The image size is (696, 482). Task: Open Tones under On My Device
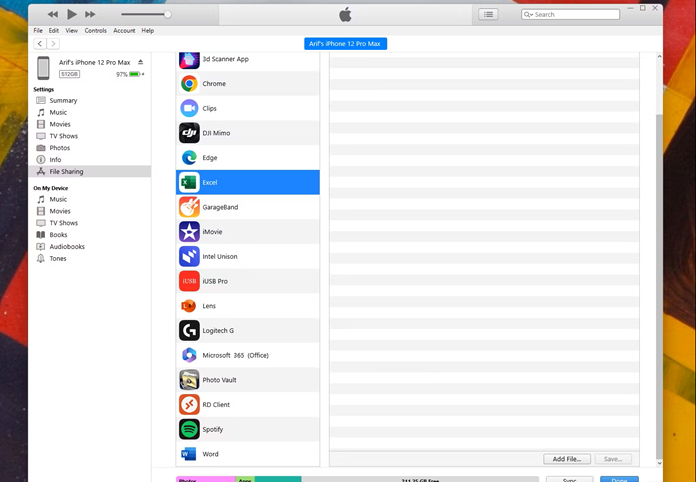pos(58,258)
